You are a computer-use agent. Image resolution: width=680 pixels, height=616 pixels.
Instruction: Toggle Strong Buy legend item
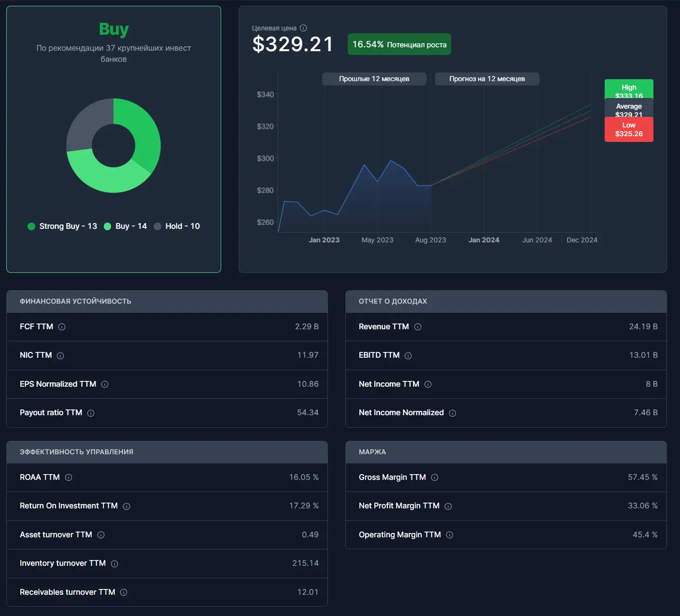coord(62,226)
